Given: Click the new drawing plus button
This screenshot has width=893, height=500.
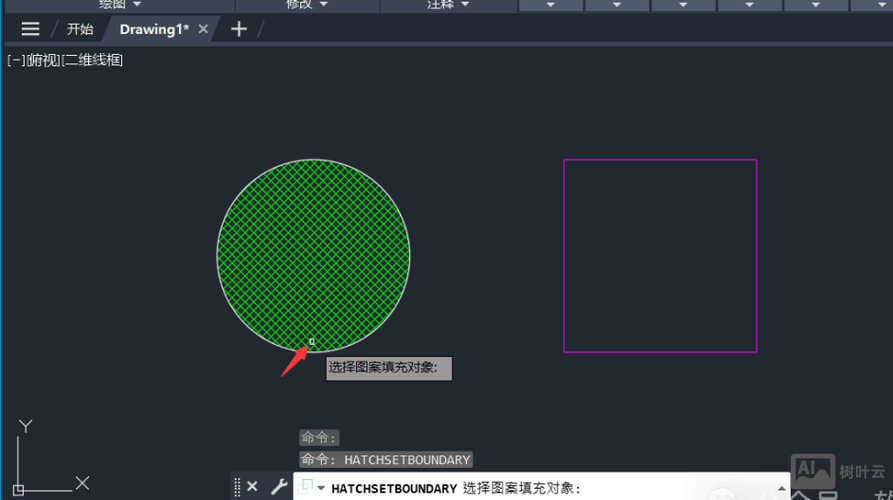Looking at the screenshot, I should 238,29.
